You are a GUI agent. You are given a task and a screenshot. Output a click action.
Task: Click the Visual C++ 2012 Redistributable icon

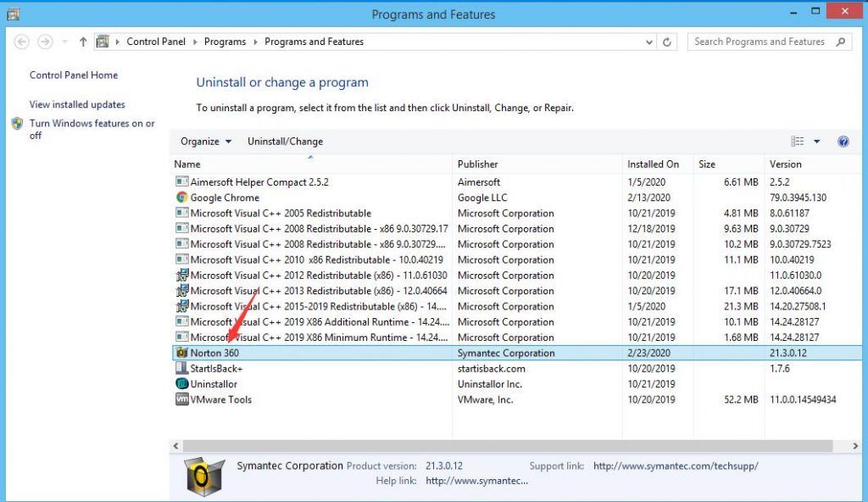pos(181,275)
